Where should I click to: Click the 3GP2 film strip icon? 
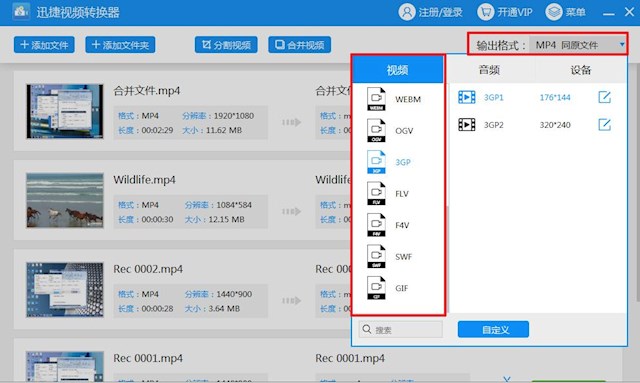[467, 125]
